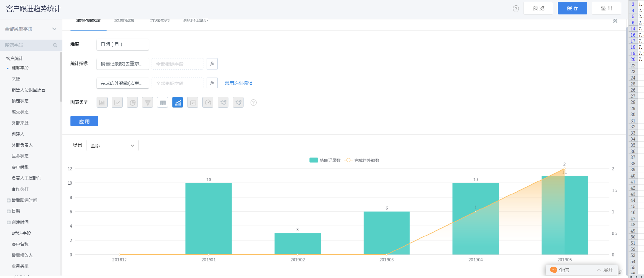Click the 201902 bar in chart
The image size is (644, 278).
coord(298,244)
